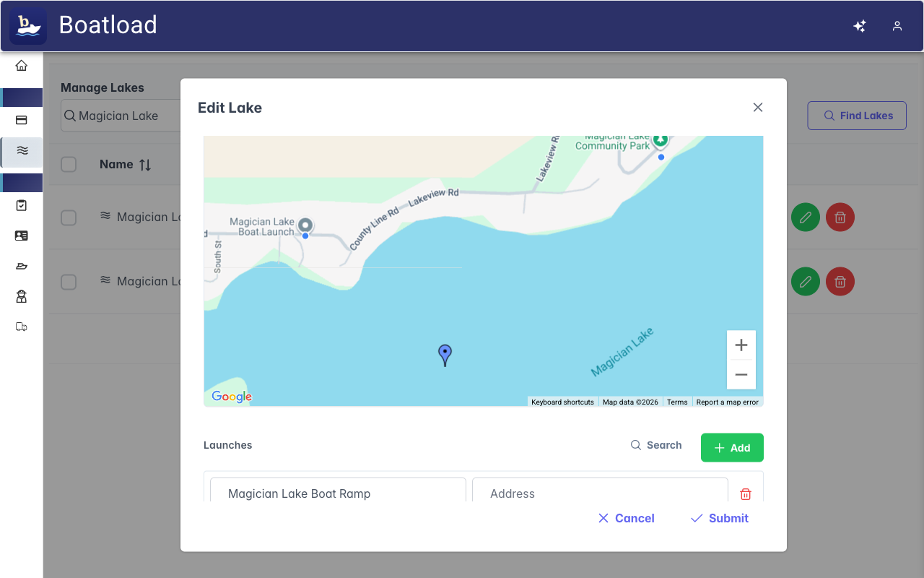Image resolution: width=924 pixels, height=578 pixels.
Task: Open the boat sidebar icon
Action: click(22, 266)
